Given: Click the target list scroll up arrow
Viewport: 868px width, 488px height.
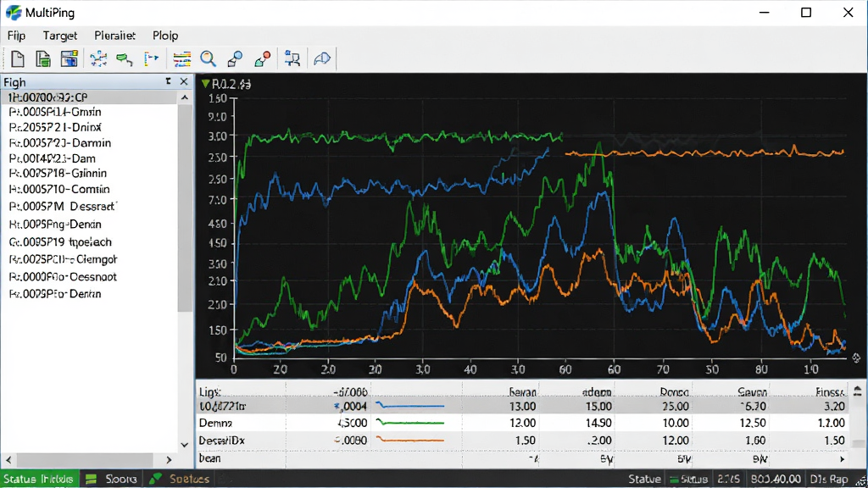Looking at the screenshot, I should tap(185, 97).
